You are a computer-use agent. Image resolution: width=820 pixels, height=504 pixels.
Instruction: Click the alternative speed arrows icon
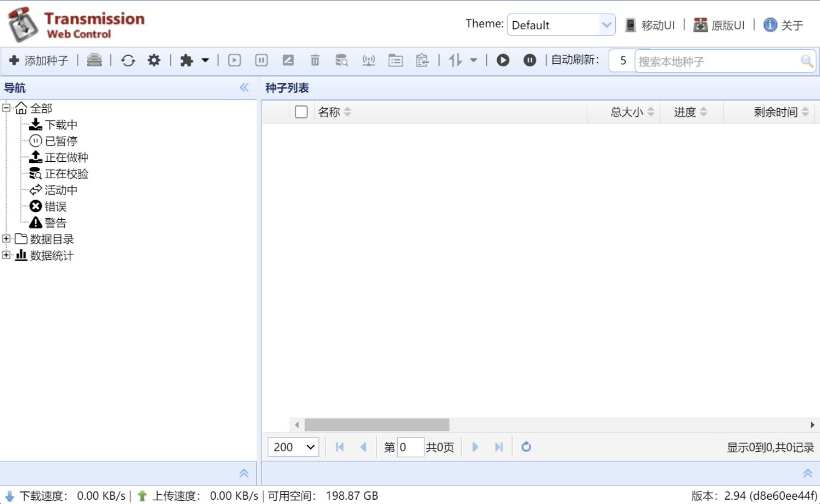(456, 60)
